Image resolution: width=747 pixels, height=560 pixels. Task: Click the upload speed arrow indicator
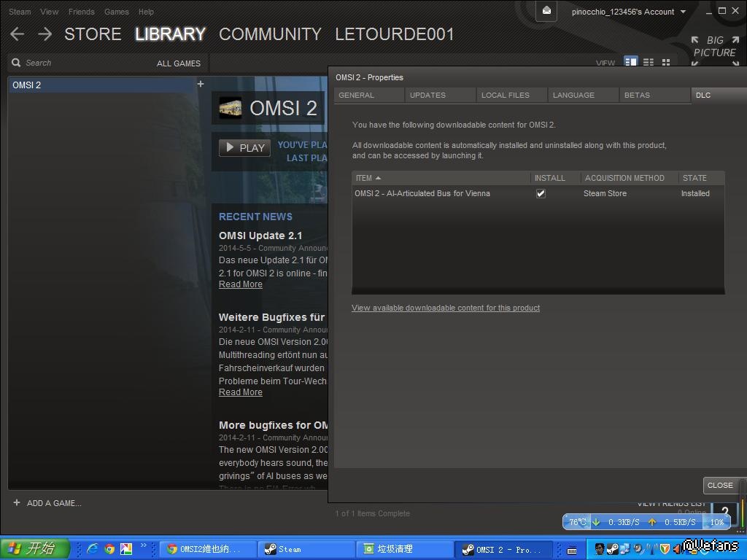(652, 522)
